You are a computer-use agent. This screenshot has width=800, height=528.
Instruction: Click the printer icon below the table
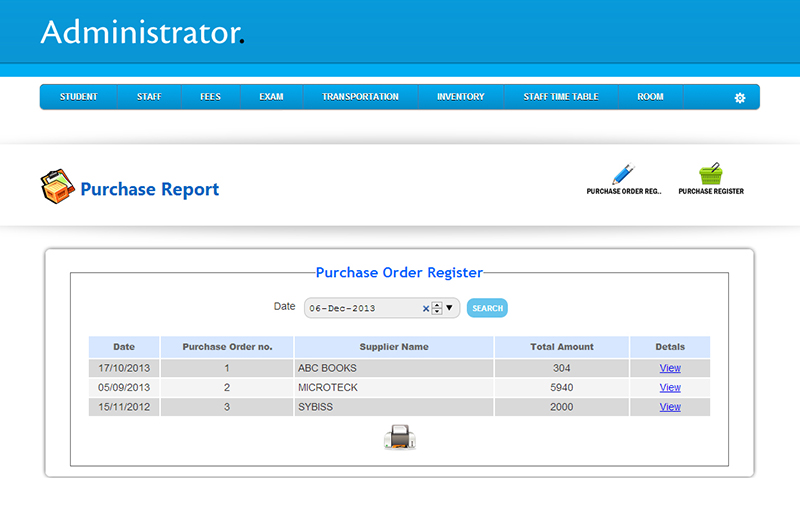400,436
